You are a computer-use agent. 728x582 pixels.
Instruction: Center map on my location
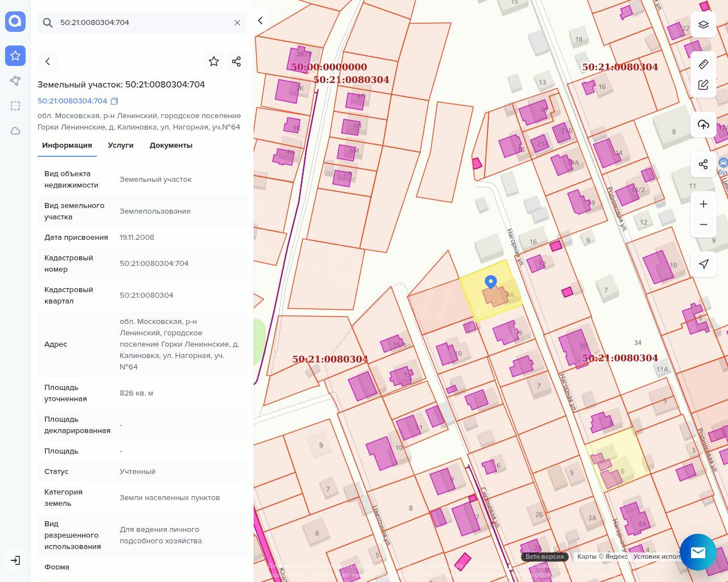coord(703,264)
